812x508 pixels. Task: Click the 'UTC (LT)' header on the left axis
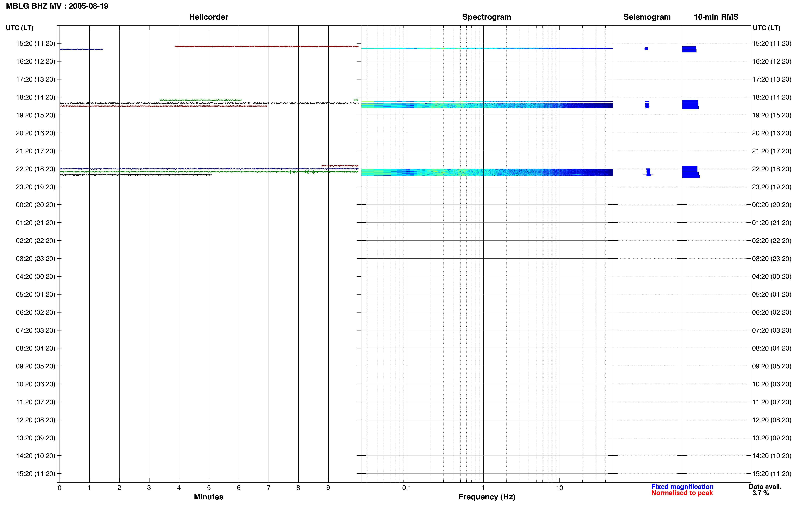click(19, 28)
